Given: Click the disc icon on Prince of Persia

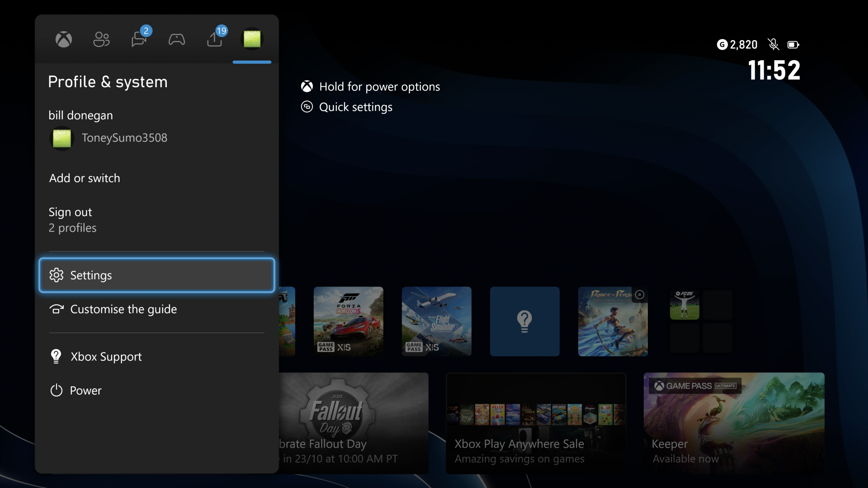Looking at the screenshot, I should [640, 294].
